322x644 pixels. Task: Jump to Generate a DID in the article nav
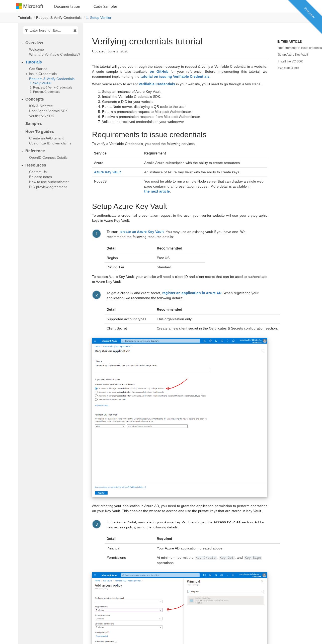coord(288,68)
